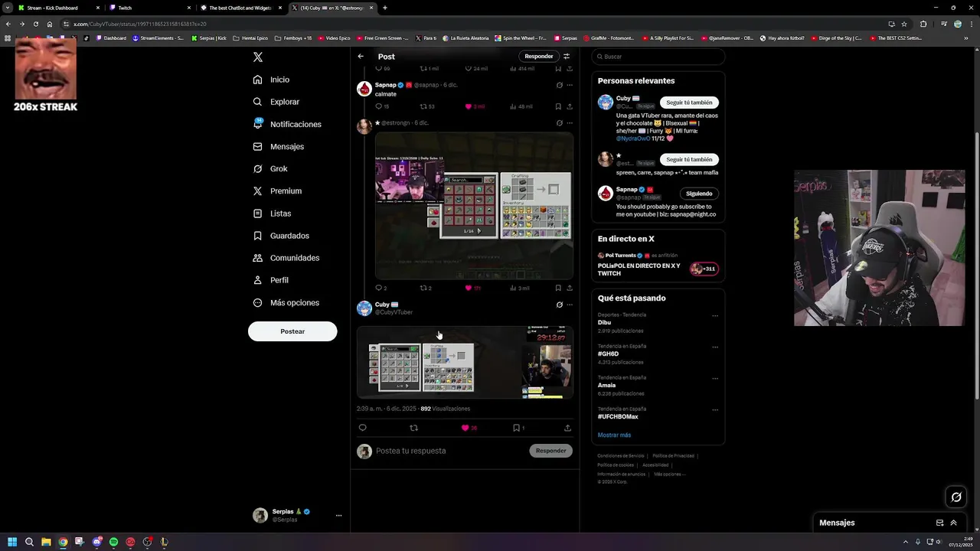Follow @estrongn with Seguir tú también

tap(689, 160)
